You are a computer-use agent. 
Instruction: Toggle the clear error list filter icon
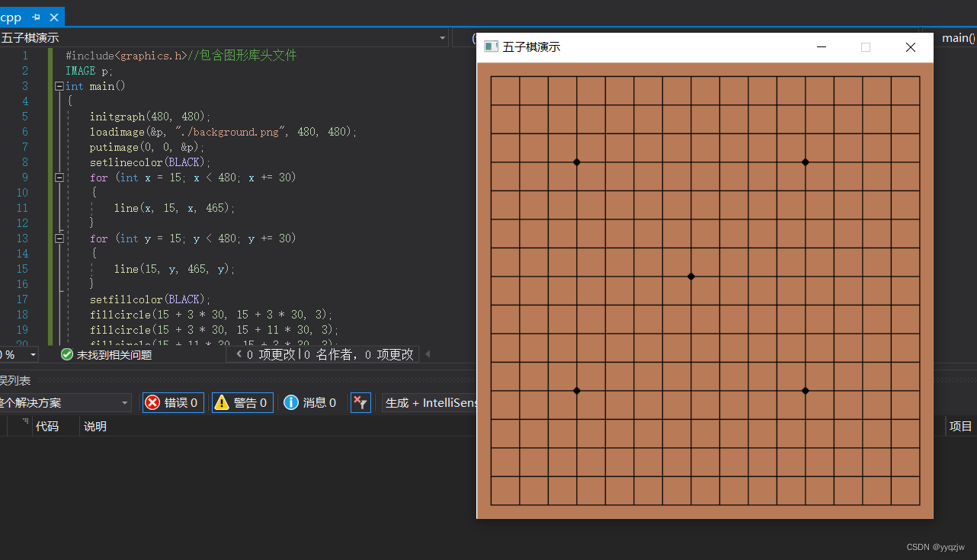pos(360,402)
